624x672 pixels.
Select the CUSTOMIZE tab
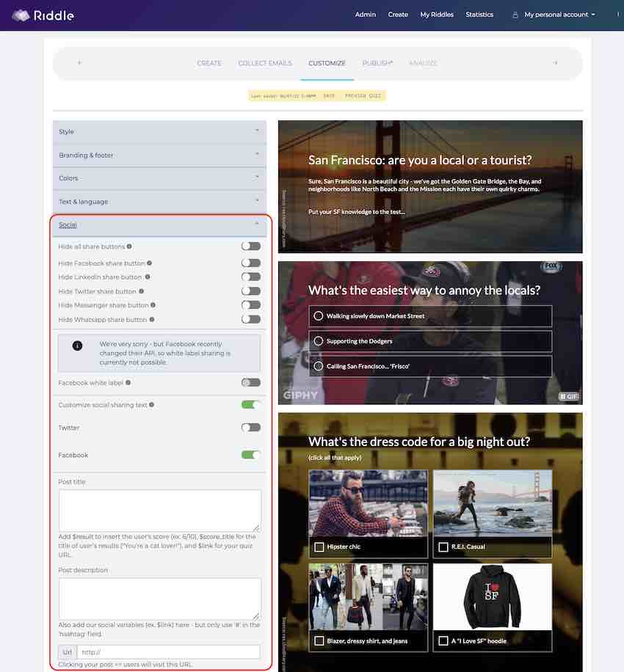[x=327, y=63]
